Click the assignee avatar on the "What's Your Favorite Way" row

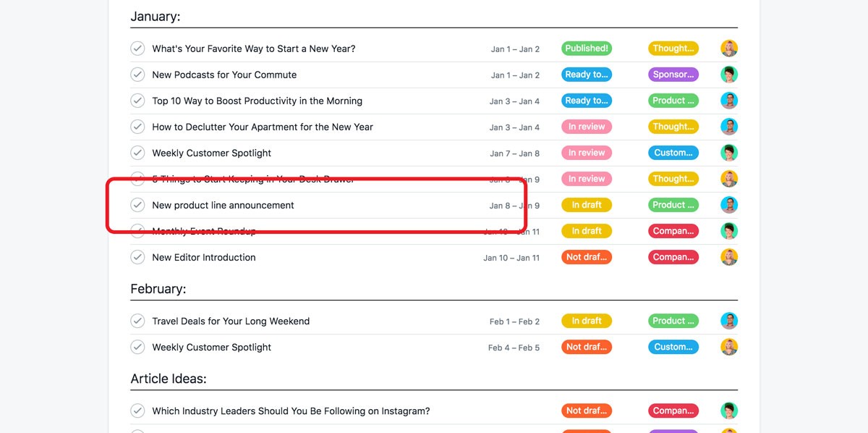(x=729, y=49)
